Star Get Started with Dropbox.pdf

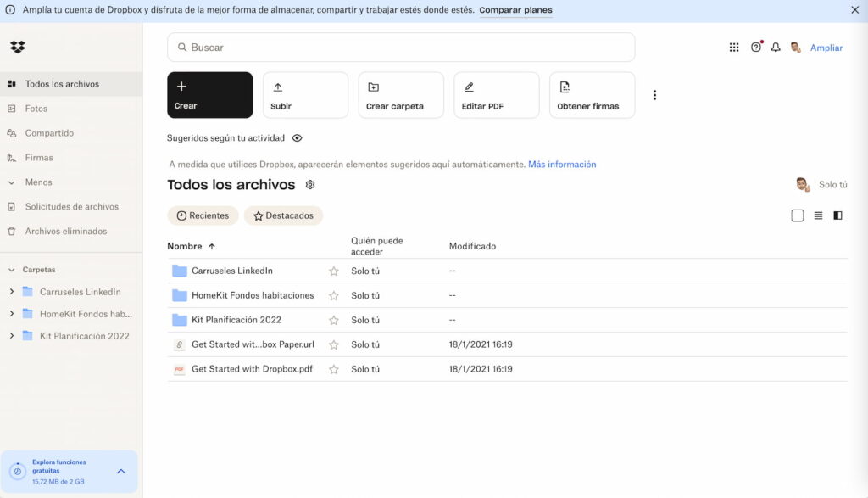334,370
